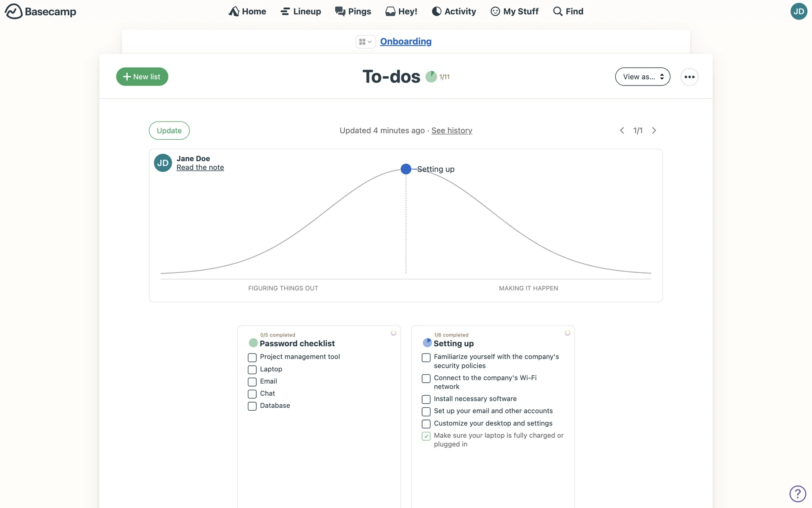Expand the project tools grid dropdown
The height and width of the screenshot is (508, 812).
[365, 41]
